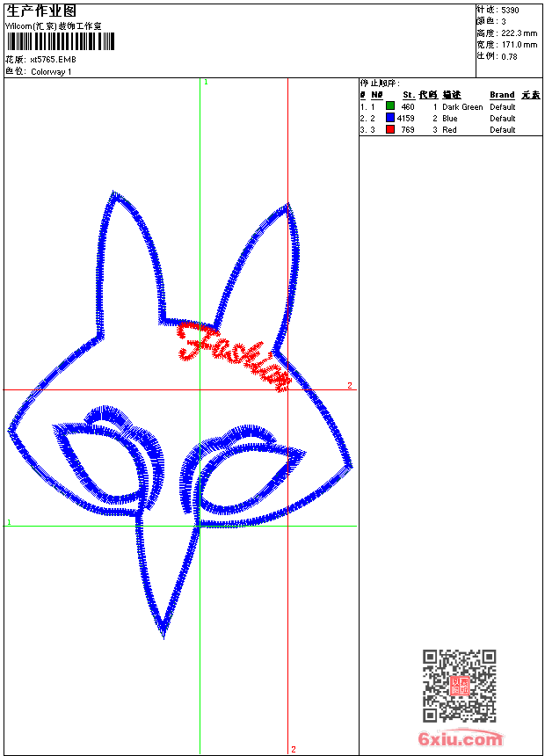Click the stitch count 460 in row 1
Image resolution: width=545 pixels, height=756 pixels.
[x=408, y=107]
